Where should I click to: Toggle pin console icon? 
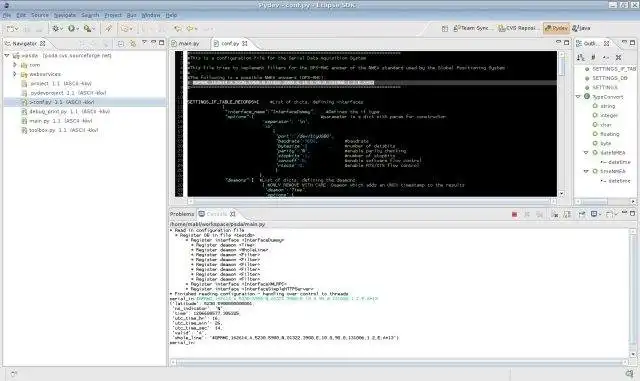click(x=582, y=214)
